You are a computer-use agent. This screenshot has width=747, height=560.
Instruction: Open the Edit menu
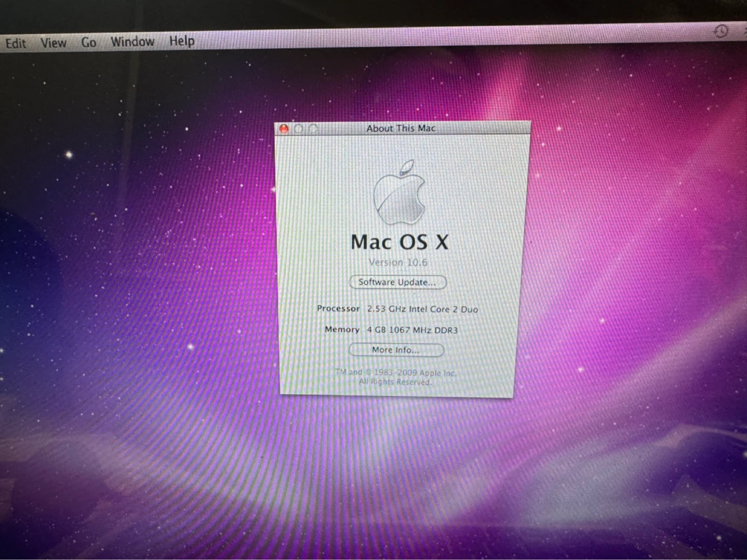[16, 43]
